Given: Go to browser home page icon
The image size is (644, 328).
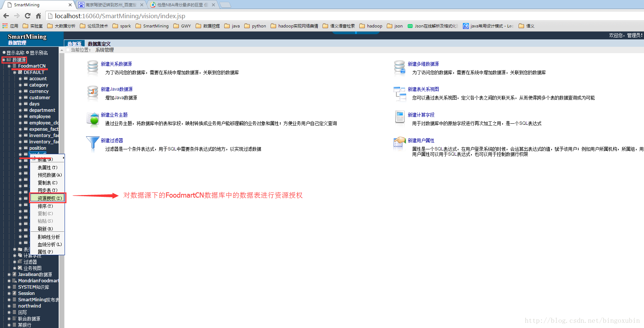Looking at the screenshot, I should click(x=38, y=16).
